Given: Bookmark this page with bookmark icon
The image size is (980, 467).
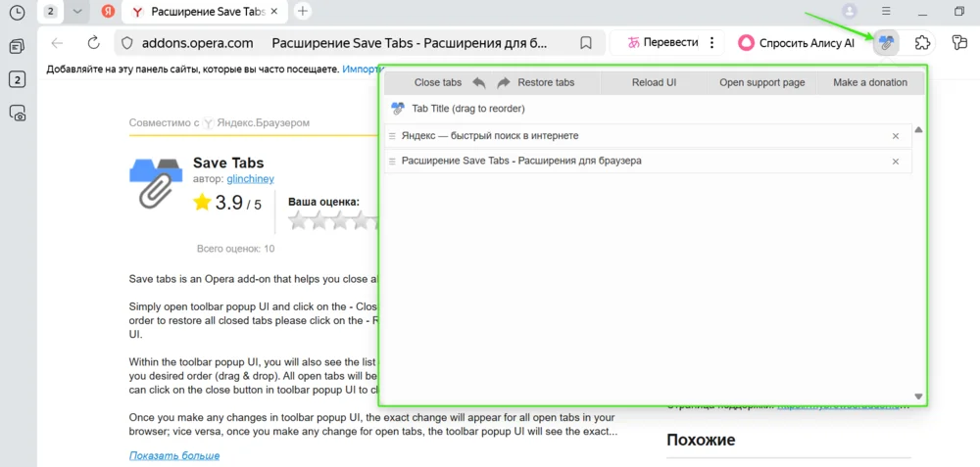Looking at the screenshot, I should (x=586, y=43).
